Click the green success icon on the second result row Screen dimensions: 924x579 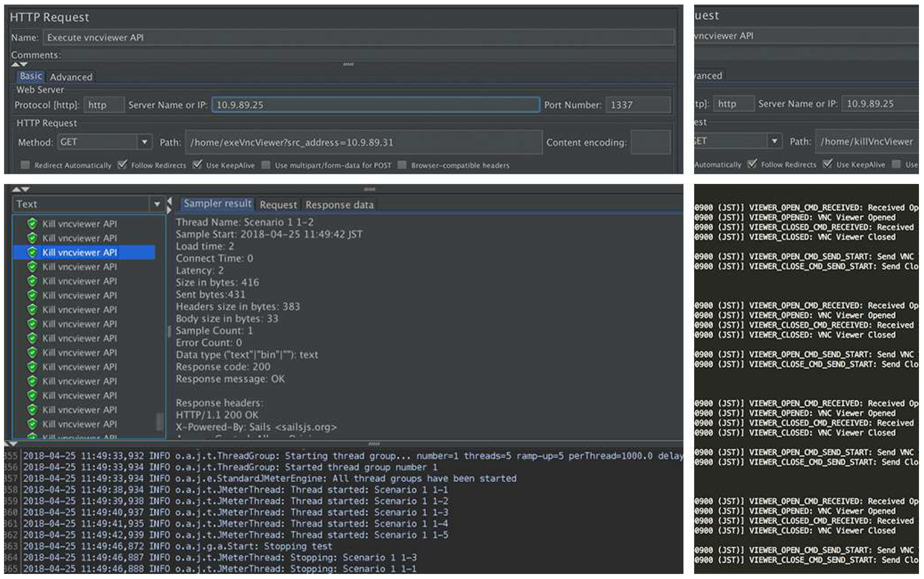(33, 238)
